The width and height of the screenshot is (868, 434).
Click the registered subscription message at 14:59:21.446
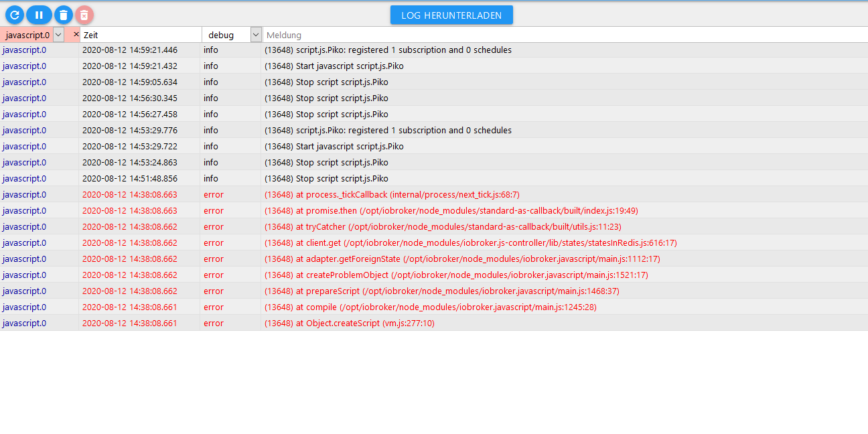(x=388, y=50)
